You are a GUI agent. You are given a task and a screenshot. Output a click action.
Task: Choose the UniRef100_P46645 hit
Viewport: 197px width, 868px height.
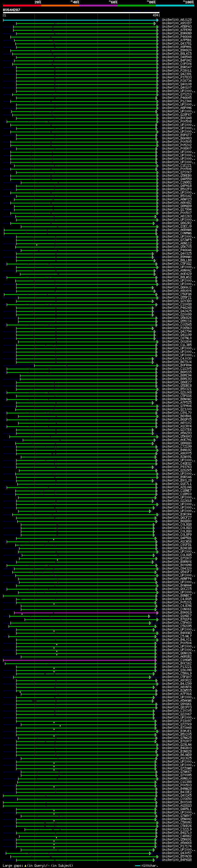177,98
